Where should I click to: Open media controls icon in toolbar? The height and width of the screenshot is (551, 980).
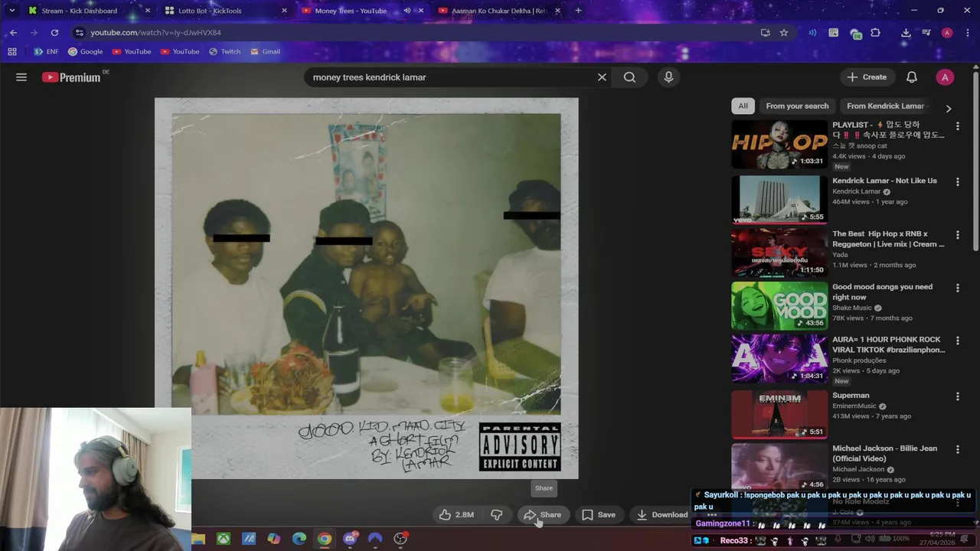[x=926, y=33]
